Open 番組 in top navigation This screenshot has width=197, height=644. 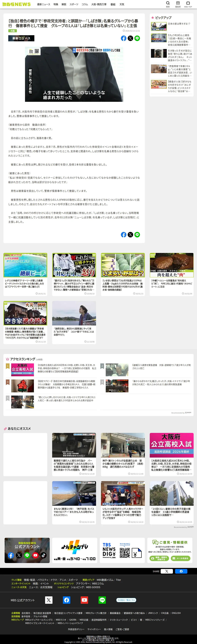point(113,4)
